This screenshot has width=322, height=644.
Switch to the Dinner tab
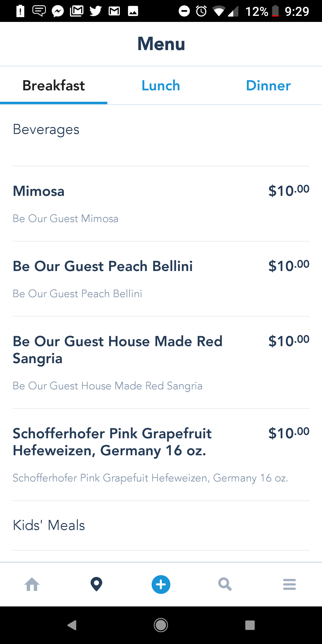click(268, 85)
